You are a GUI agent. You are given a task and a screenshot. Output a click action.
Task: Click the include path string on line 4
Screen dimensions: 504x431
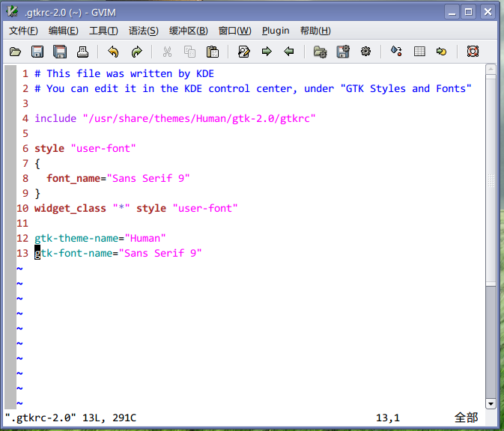point(199,118)
